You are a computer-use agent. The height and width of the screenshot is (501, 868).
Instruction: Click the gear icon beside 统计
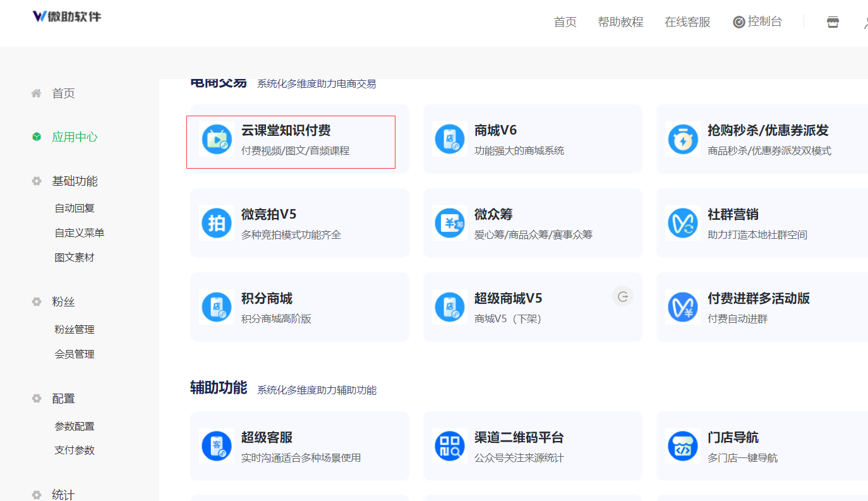click(x=37, y=495)
